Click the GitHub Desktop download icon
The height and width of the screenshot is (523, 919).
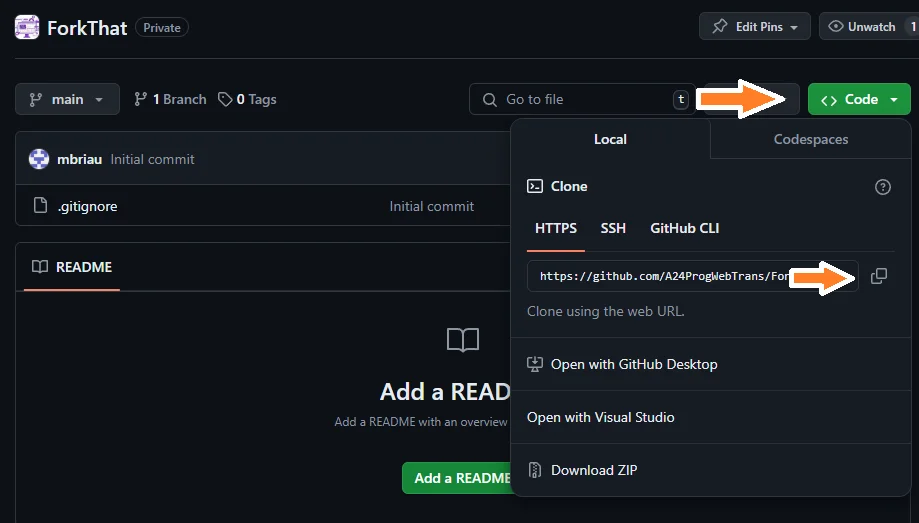pyautogui.click(x=535, y=364)
